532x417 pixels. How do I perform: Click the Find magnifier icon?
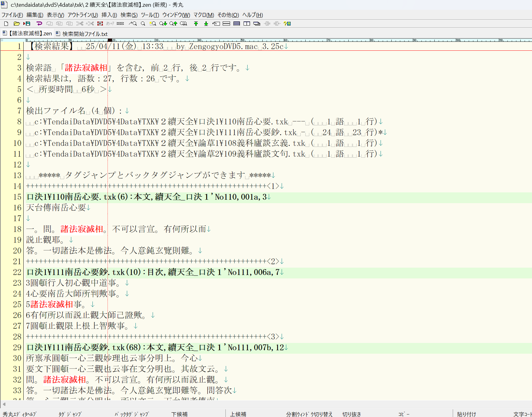143,24
